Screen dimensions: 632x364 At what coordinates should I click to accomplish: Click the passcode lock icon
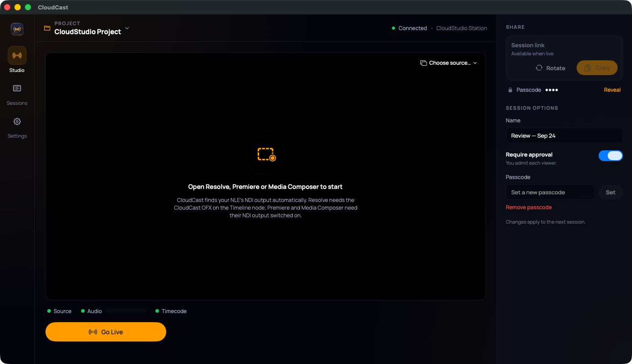tap(510, 90)
